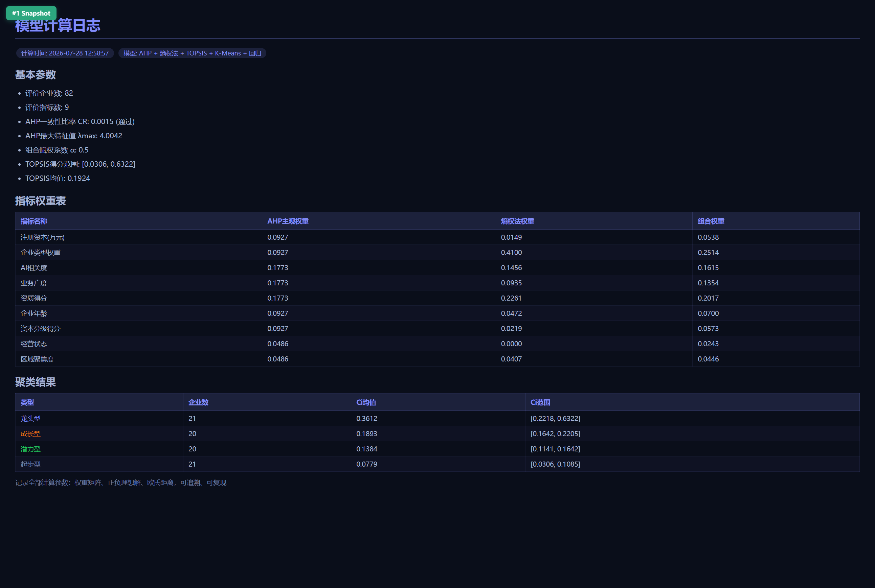Click the 资质得分 indicator row
This screenshot has height=588, width=875.
point(437,298)
